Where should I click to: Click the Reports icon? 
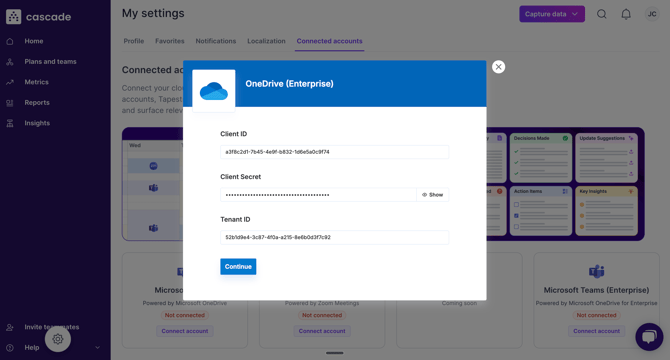pyautogui.click(x=10, y=103)
